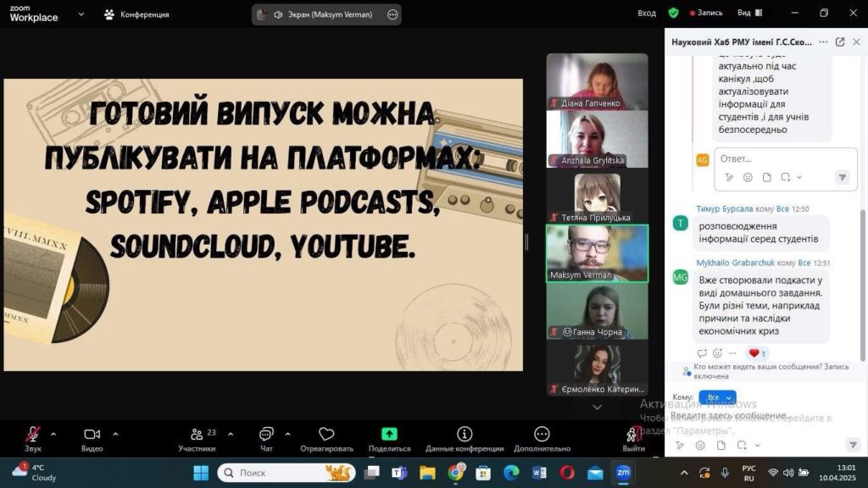Click the heart reaction on Mykhailo's message
The width and height of the screenshot is (868, 488).
tap(754, 353)
